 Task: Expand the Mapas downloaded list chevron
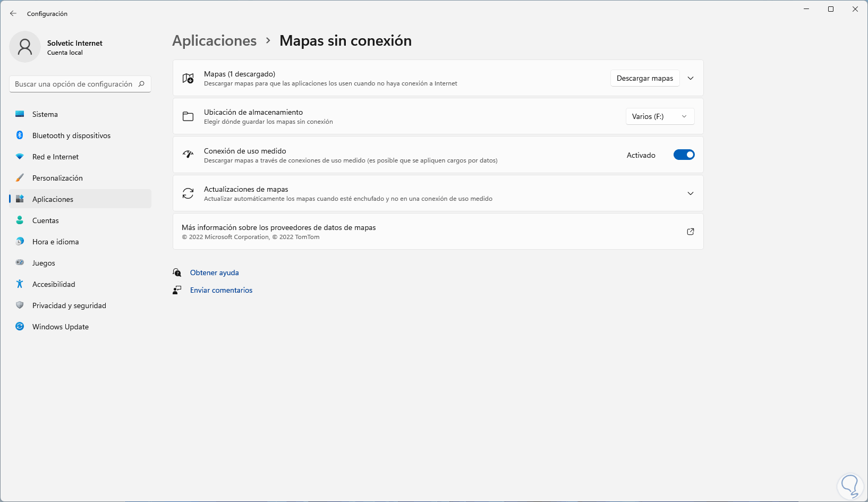click(691, 78)
